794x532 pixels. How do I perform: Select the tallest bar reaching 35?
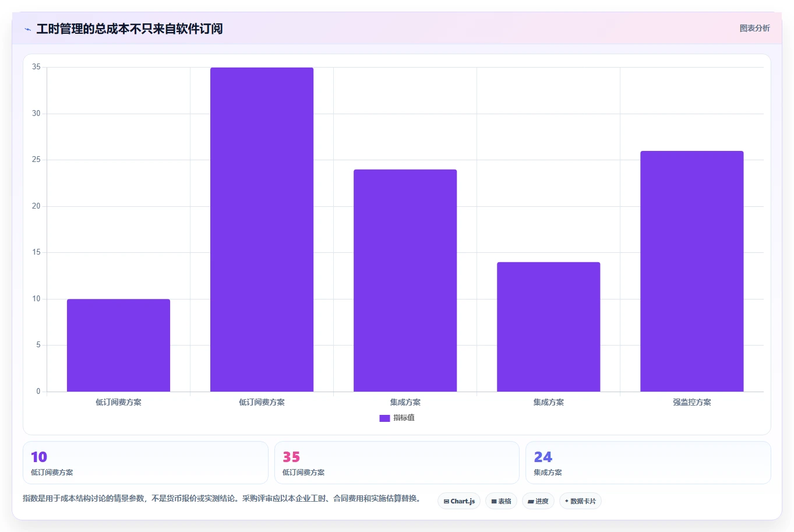pos(262,230)
